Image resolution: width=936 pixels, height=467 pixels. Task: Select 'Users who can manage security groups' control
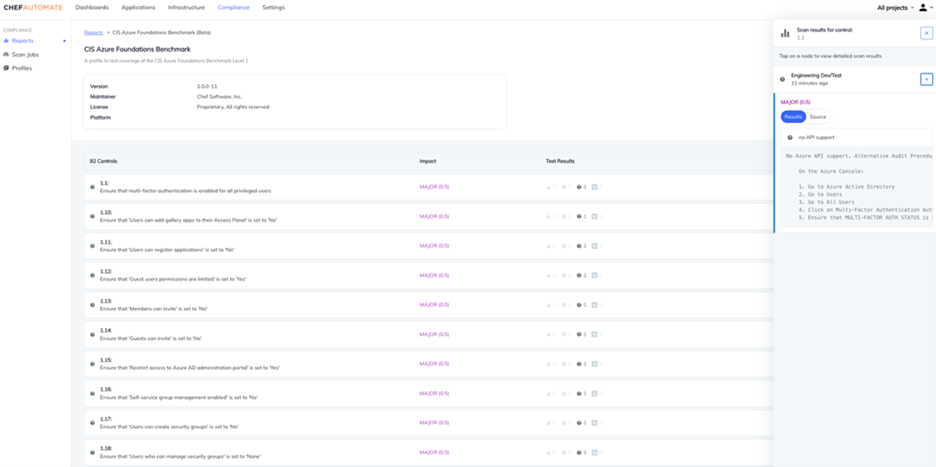tap(180, 456)
